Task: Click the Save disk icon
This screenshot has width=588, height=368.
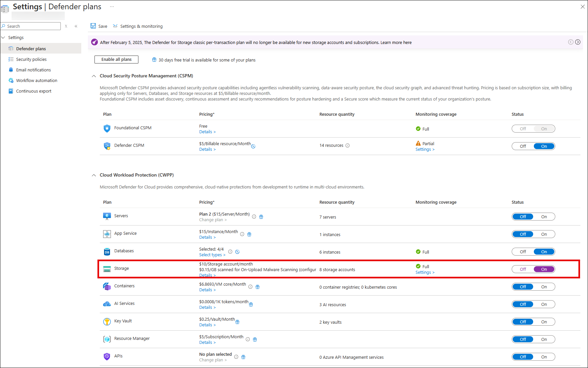Action: (93, 26)
